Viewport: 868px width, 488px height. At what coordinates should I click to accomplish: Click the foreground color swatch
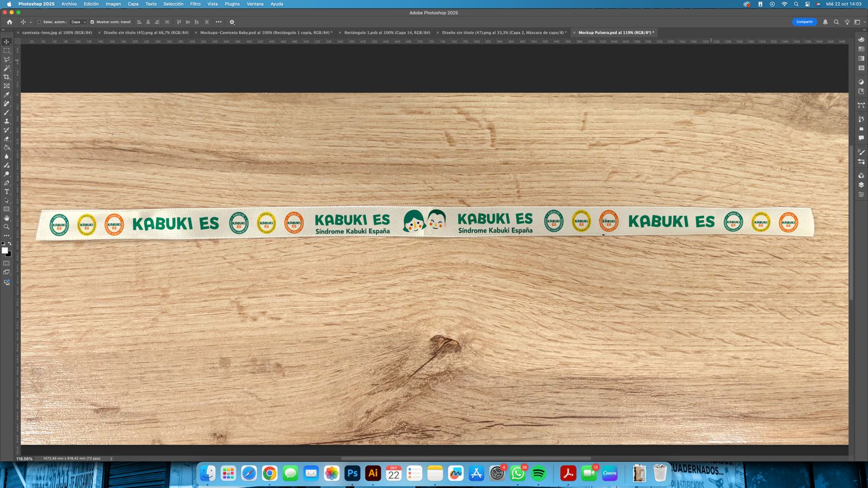click(5, 251)
